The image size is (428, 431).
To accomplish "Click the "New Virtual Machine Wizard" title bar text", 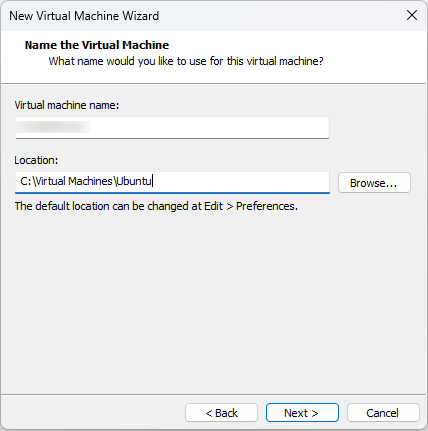I will (x=84, y=16).
